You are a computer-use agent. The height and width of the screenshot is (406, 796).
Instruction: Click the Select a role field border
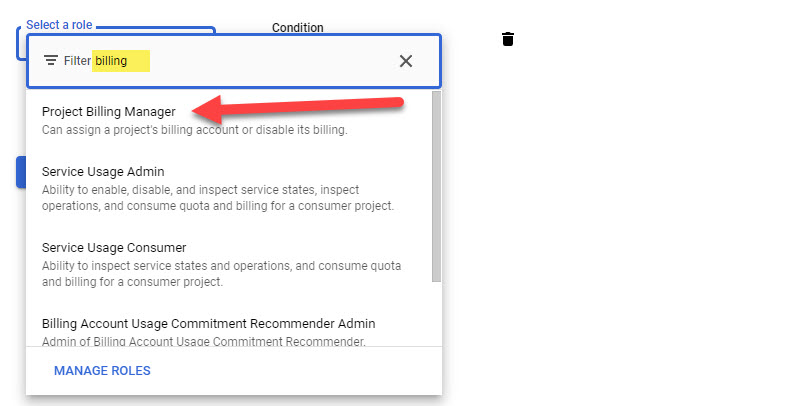[19, 43]
